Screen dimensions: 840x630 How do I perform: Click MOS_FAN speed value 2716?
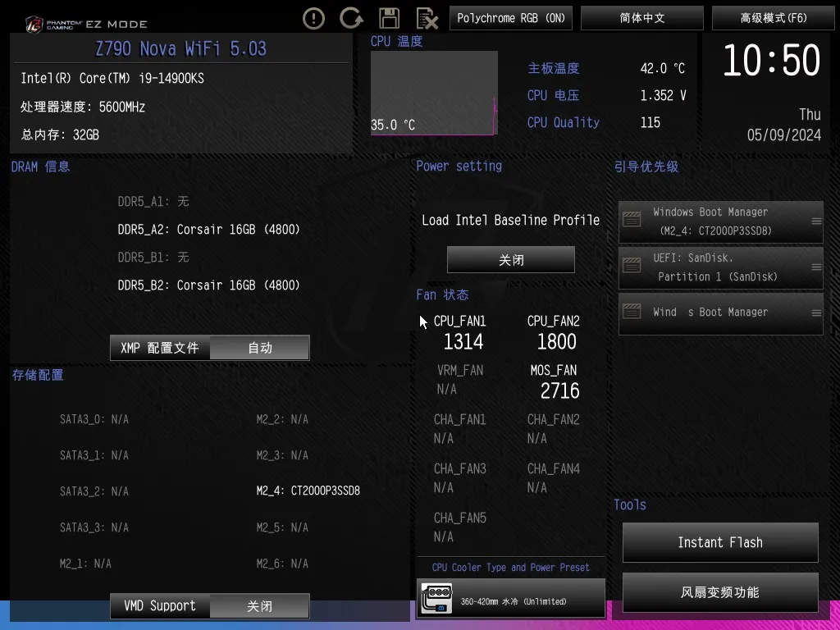559,391
